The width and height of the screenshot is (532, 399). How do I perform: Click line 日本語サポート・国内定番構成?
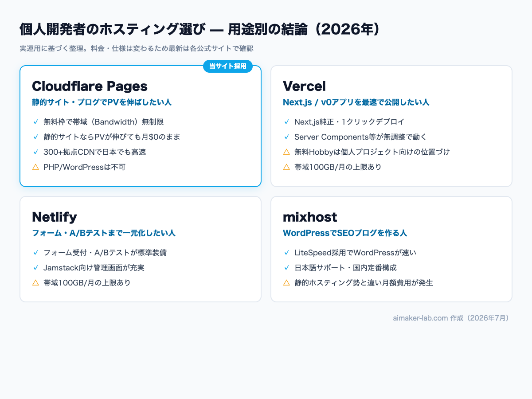pyautogui.click(x=345, y=267)
